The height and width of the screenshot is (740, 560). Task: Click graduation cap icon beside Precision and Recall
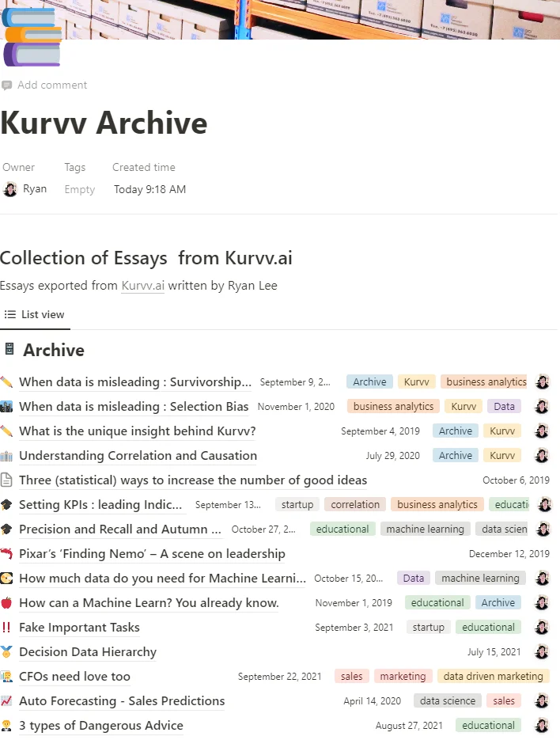point(6,529)
